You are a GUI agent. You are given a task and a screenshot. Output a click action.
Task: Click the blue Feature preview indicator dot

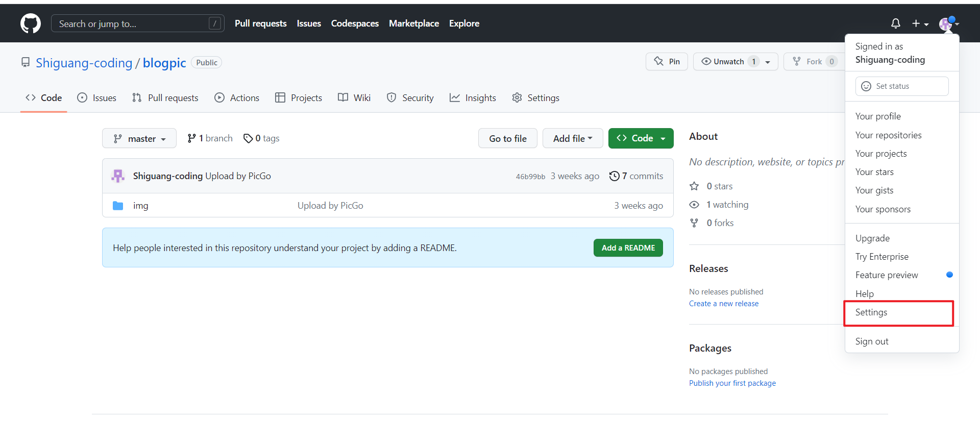(x=949, y=275)
